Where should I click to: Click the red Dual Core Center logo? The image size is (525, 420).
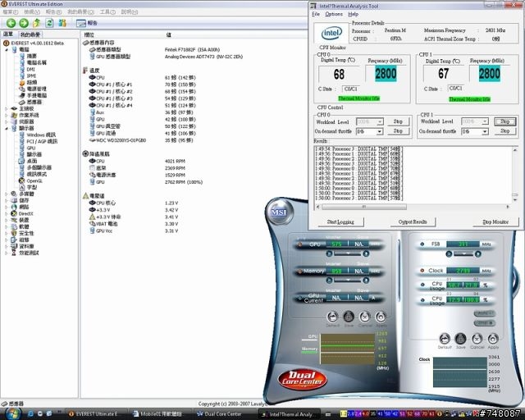click(303, 379)
